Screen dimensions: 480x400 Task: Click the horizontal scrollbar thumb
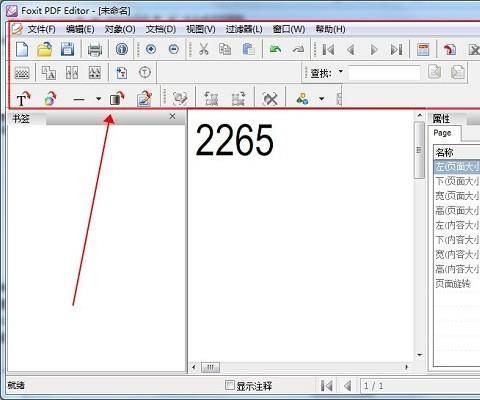coord(211,367)
